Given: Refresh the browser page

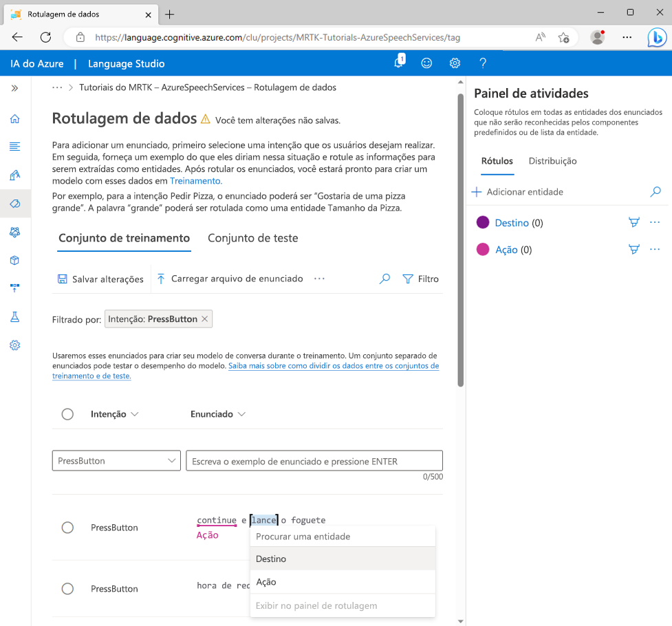Looking at the screenshot, I should pyautogui.click(x=46, y=37).
